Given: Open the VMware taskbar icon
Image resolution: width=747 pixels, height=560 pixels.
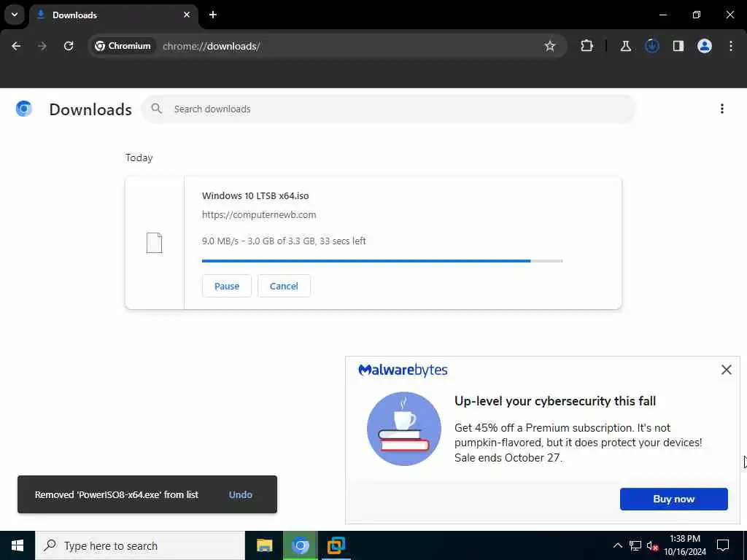Looking at the screenshot, I should [336, 545].
